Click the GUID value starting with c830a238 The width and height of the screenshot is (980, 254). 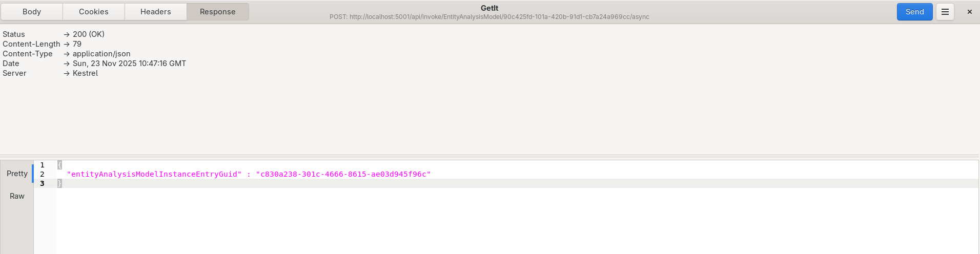pos(343,174)
